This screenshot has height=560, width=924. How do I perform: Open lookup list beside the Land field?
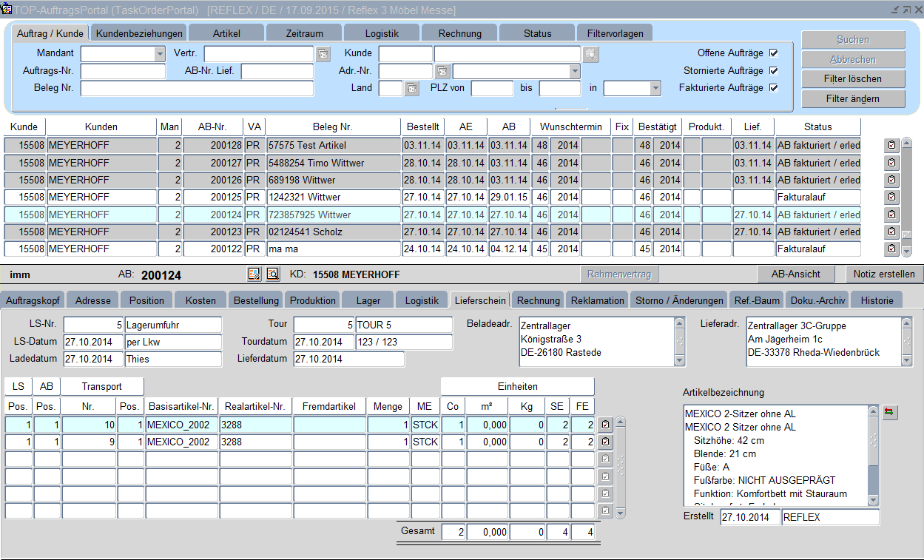coord(412,89)
